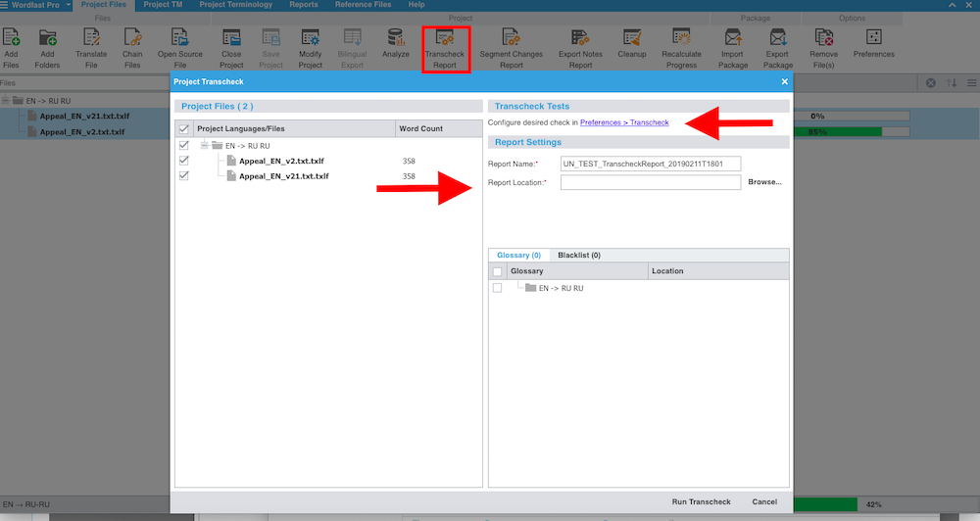Viewport: 980px width, 521px height.
Task: Open the Reference Files tab
Action: [x=364, y=5]
